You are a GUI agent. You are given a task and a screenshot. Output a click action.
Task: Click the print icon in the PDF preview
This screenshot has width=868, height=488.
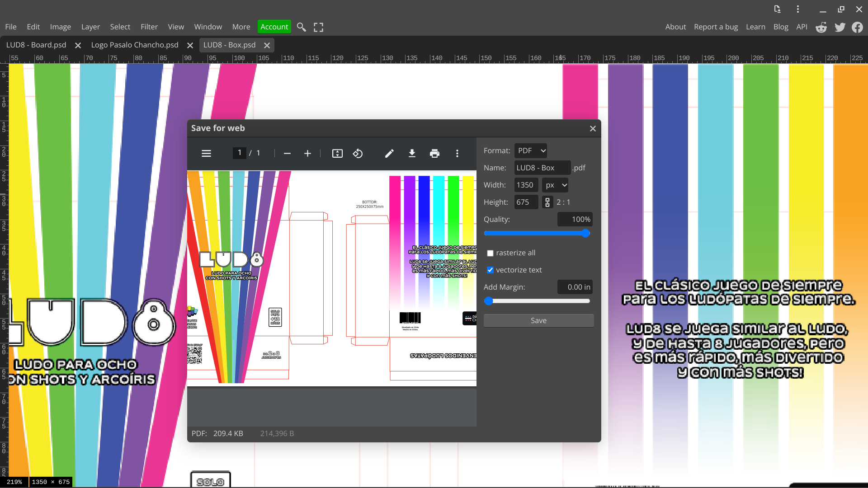[434, 154]
